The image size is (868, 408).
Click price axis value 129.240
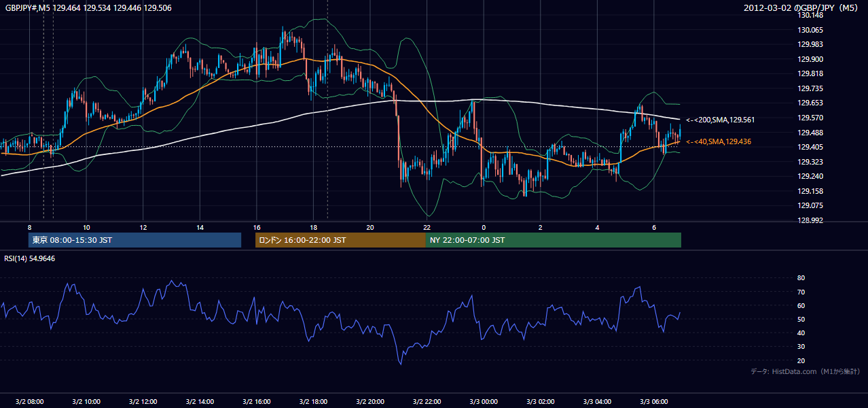coord(812,176)
